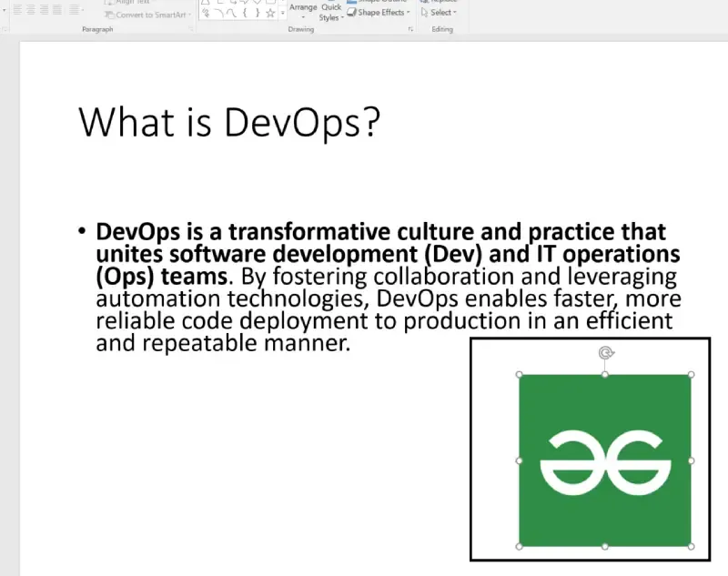Click the image's top-left resize handle
Viewport: 728px width, 576px height.
click(x=519, y=375)
